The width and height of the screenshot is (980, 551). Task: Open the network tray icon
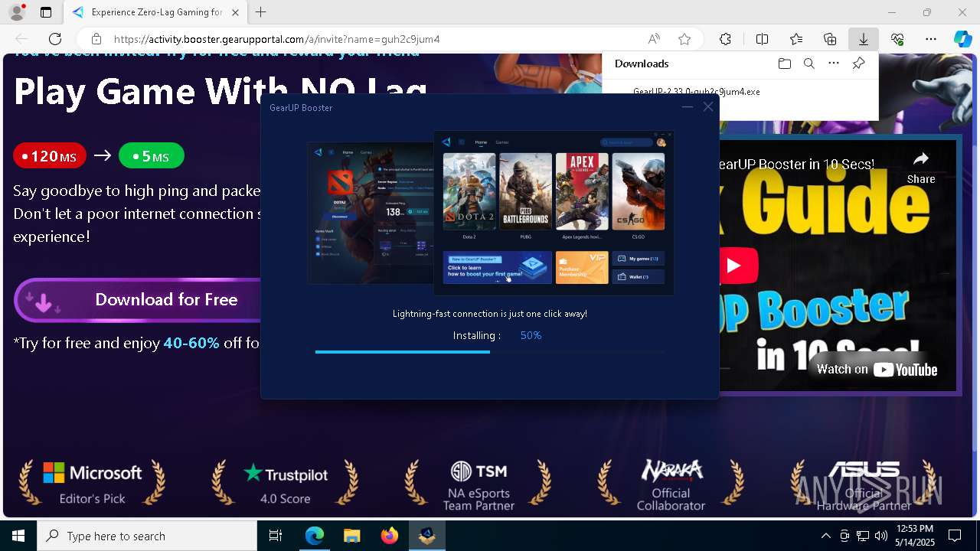coord(863,536)
